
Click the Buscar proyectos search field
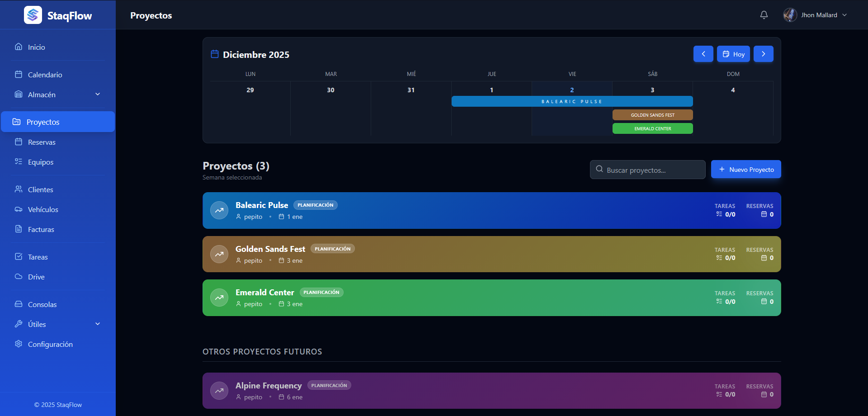tap(647, 170)
